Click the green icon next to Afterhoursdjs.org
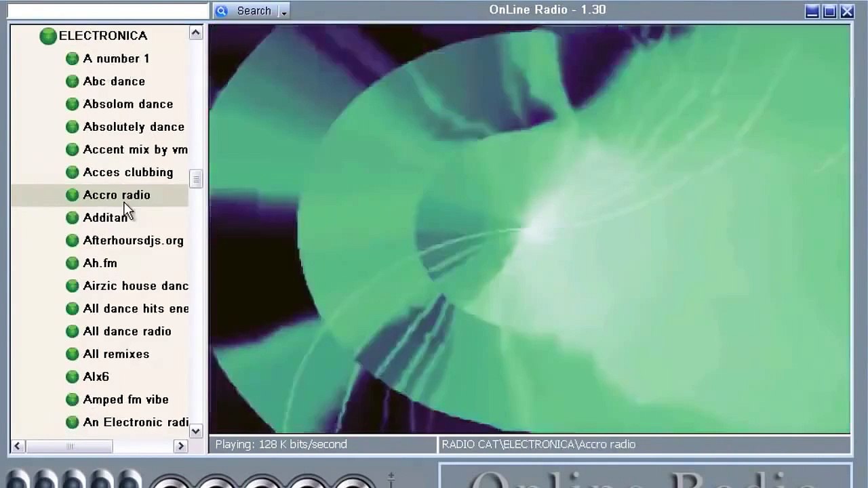868x488 pixels. point(73,241)
